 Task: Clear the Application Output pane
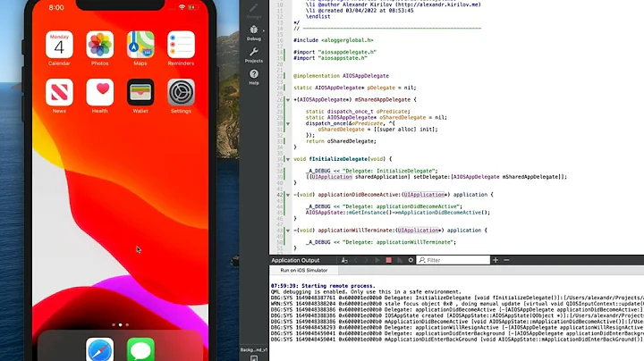pyautogui.click(x=344, y=260)
